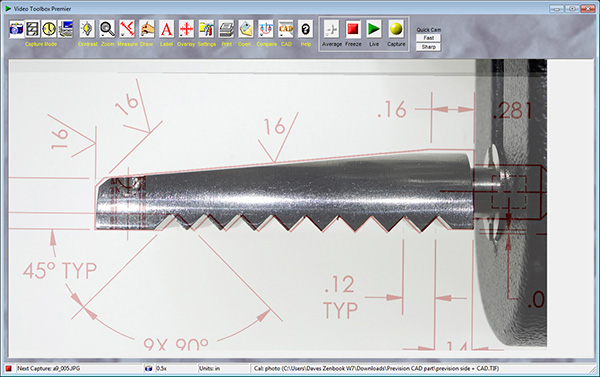Toggle the Overlay crosshair tool

coord(186,29)
